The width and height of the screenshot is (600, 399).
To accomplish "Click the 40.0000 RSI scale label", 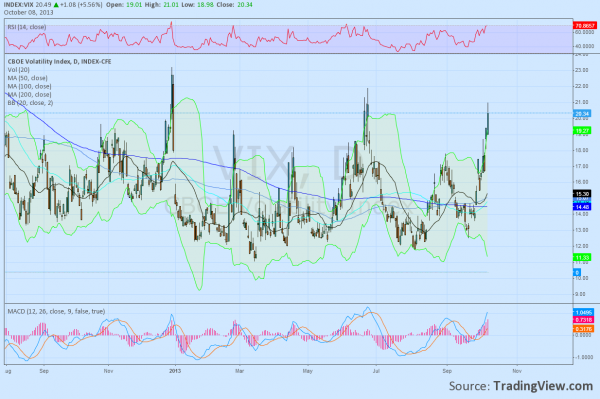I will (585, 46).
